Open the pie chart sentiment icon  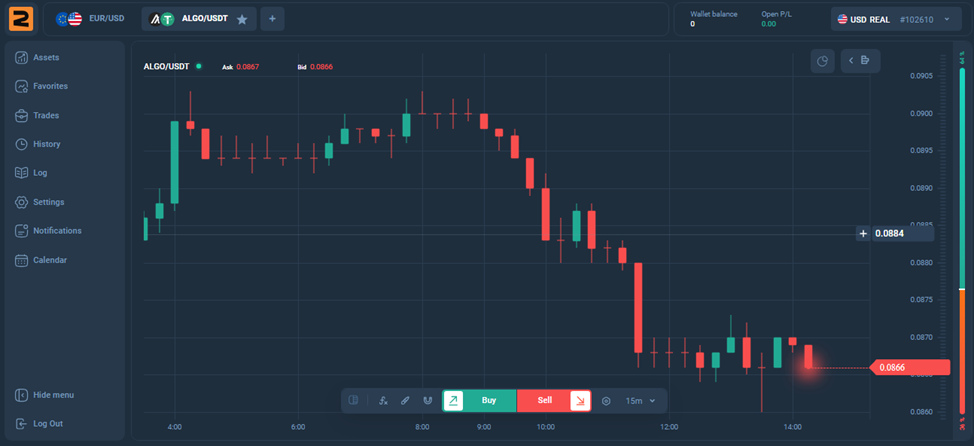pyautogui.click(x=822, y=61)
